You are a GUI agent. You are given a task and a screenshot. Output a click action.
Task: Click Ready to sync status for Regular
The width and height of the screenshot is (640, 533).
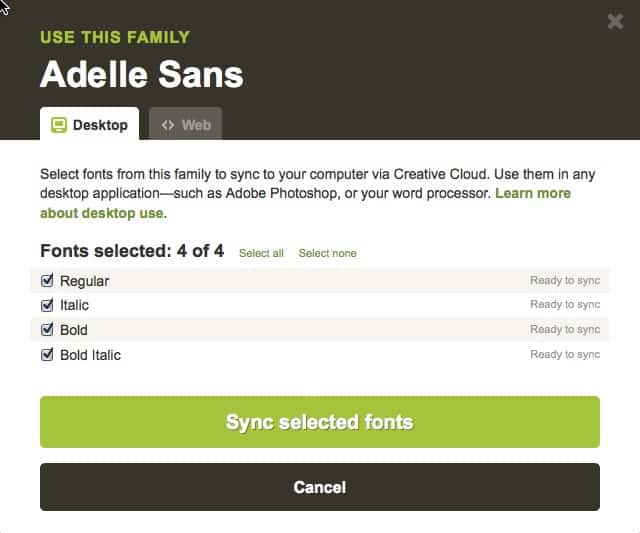[565, 280]
